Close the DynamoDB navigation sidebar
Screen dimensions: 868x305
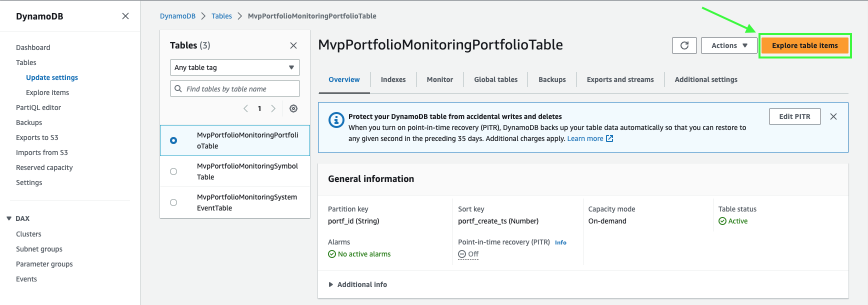tap(125, 16)
